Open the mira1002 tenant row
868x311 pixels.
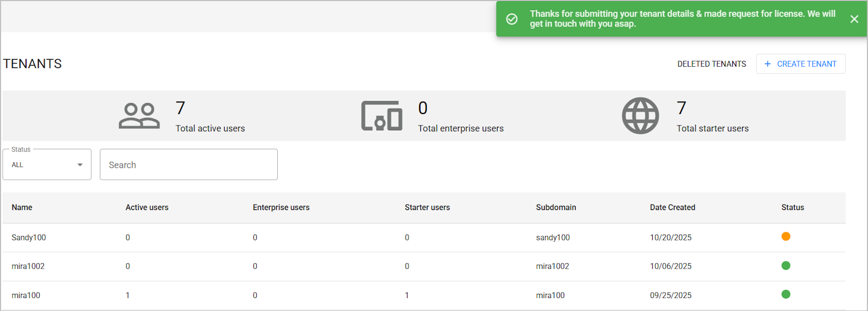click(424, 266)
